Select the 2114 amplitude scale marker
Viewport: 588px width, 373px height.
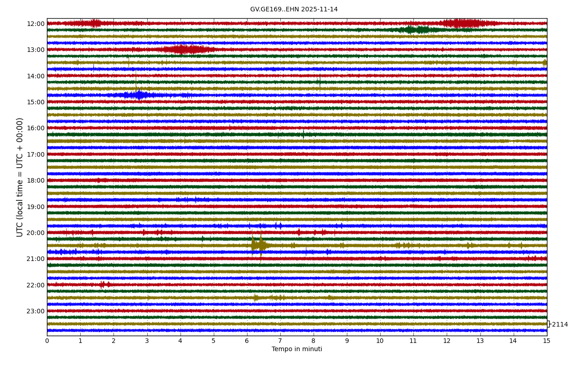(x=559, y=324)
